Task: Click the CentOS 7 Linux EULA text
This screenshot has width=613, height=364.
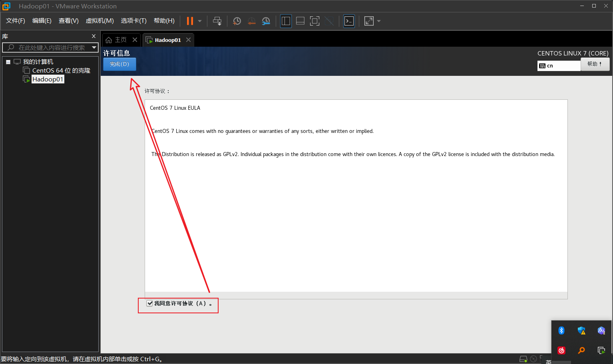Action: [175, 108]
